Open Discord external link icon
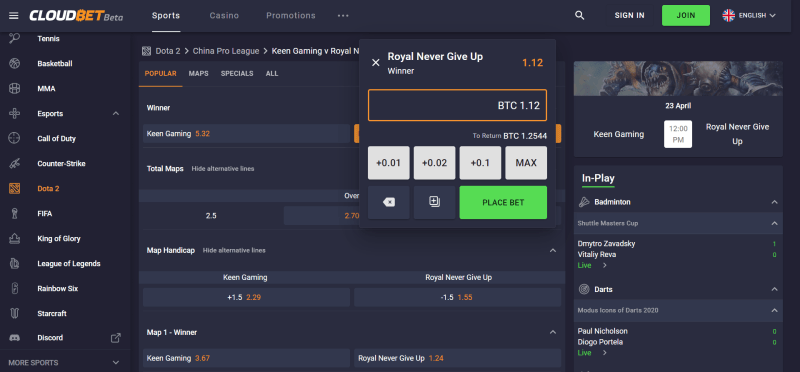The image size is (800, 372). tap(116, 338)
